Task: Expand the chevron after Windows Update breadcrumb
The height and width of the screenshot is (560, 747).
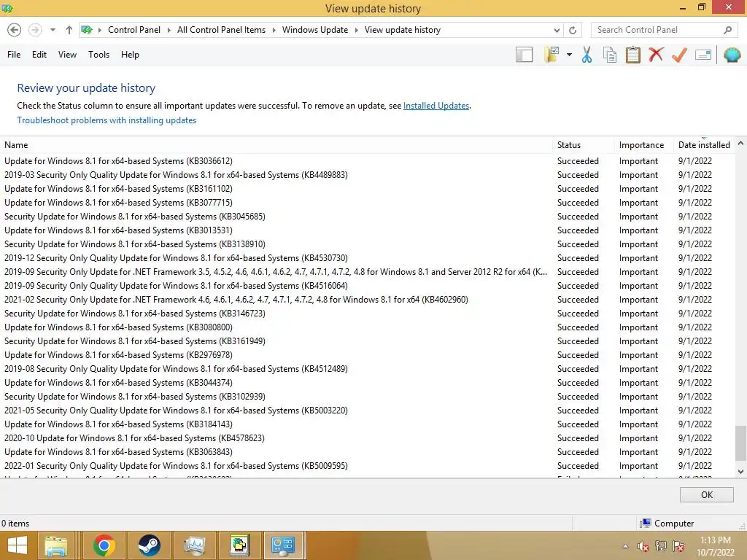Action: [356, 30]
